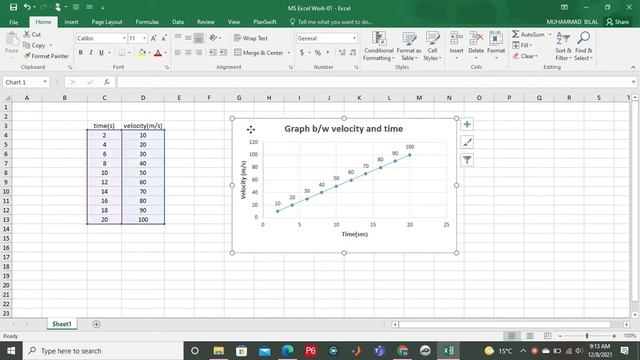Open the File menu tab
The height and width of the screenshot is (360, 640).
13,22
